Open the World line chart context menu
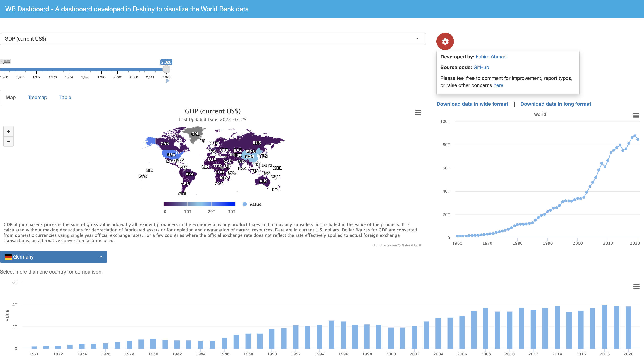 pyautogui.click(x=636, y=115)
